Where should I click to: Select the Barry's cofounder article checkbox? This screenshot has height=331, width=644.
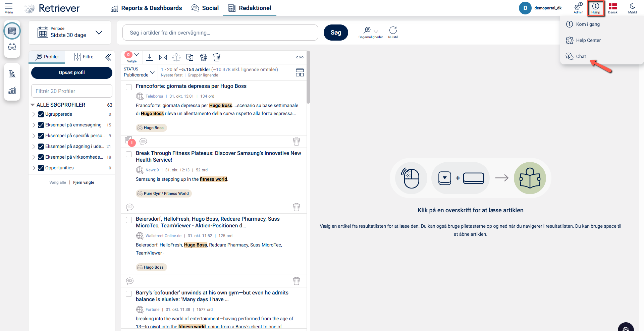point(129,294)
